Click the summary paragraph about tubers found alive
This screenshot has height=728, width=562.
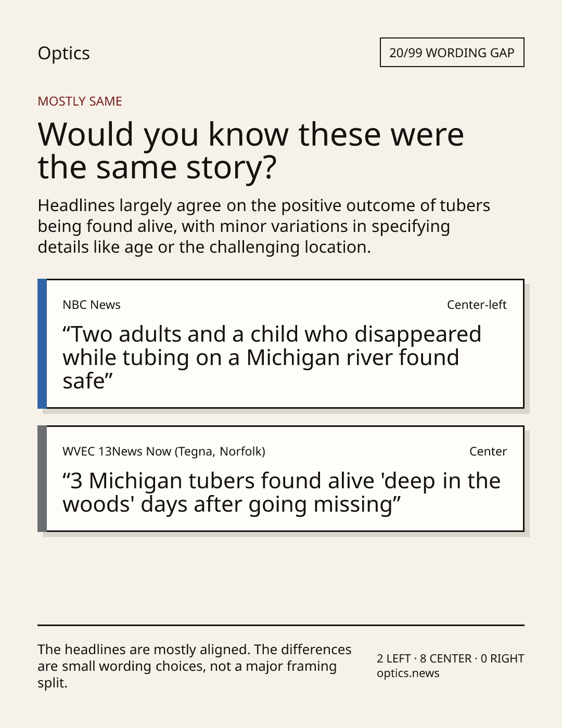tap(264, 226)
